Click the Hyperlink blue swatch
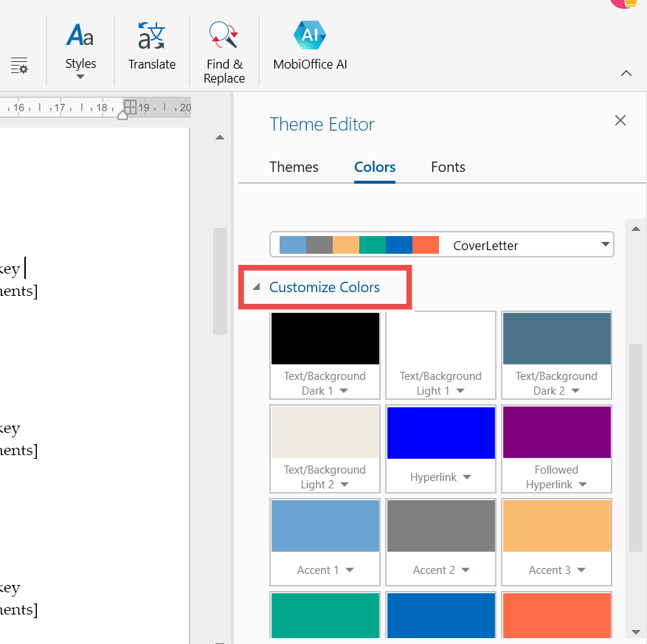647x644 pixels. point(440,432)
